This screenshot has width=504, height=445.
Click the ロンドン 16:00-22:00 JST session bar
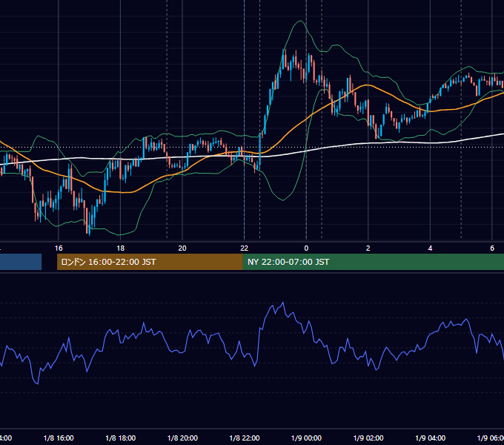[150, 262]
